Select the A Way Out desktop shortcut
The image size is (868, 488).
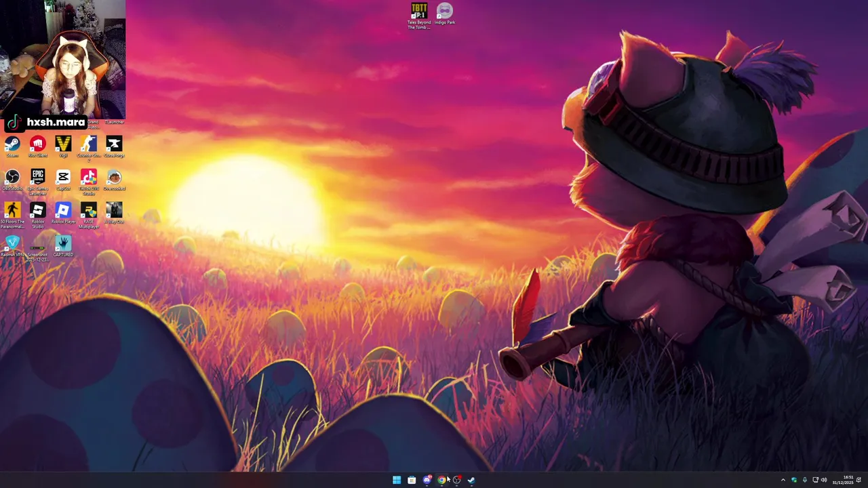tap(114, 213)
